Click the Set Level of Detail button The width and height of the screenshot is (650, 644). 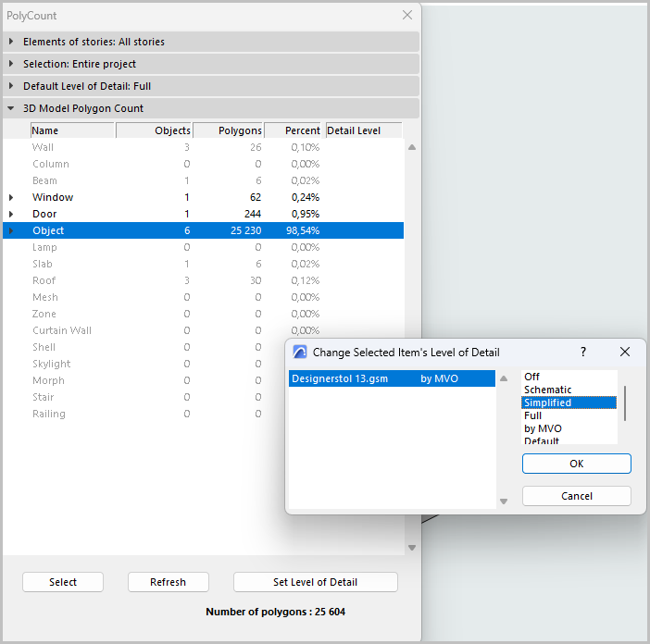point(315,582)
